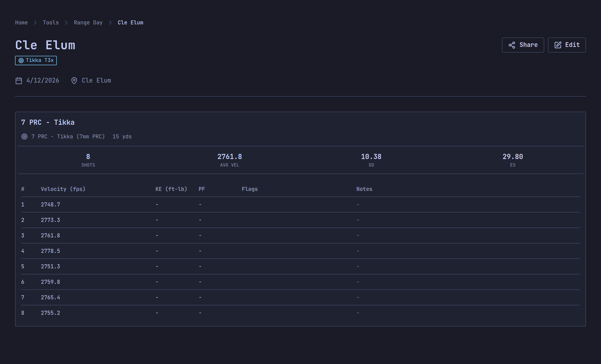This screenshot has width=601, height=364.
Task: Click the Velocity (fps) column header
Action: (x=63, y=189)
